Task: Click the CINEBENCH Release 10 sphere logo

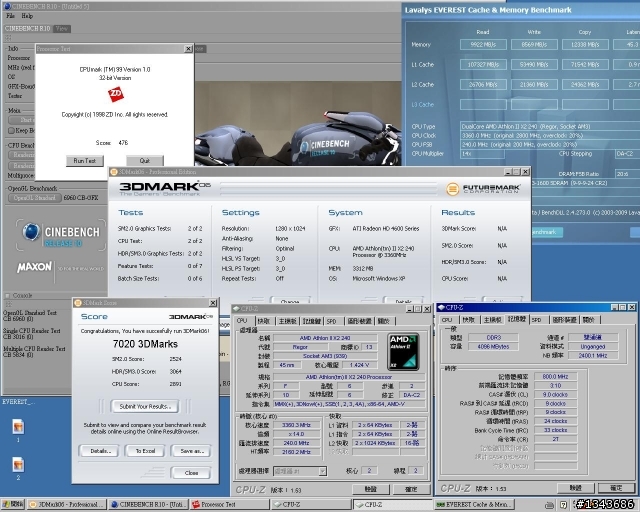Action: coord(31,232)
